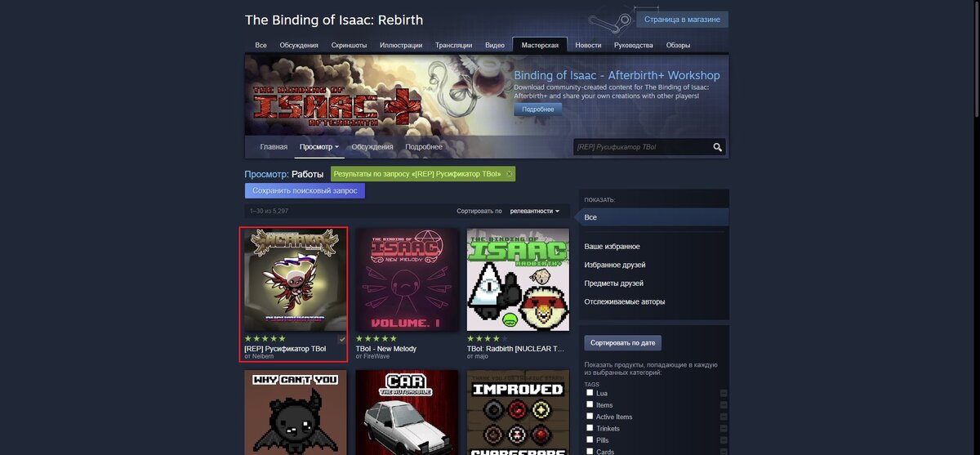
Task: Open the Все tab
Action: 261,45
